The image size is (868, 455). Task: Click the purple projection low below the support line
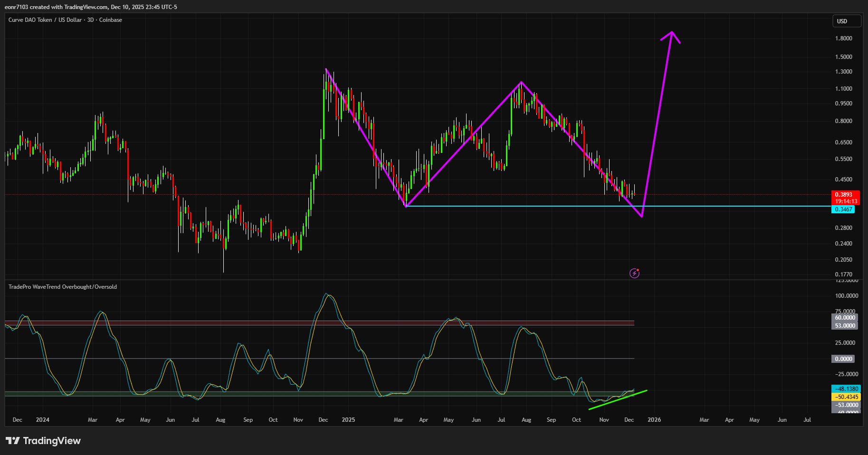(x=642, y=216)
